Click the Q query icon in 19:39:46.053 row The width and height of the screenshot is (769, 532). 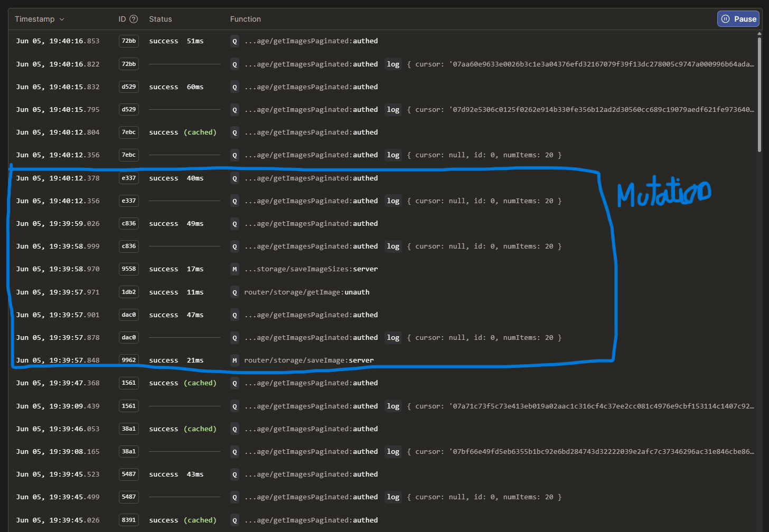[235, 429]
